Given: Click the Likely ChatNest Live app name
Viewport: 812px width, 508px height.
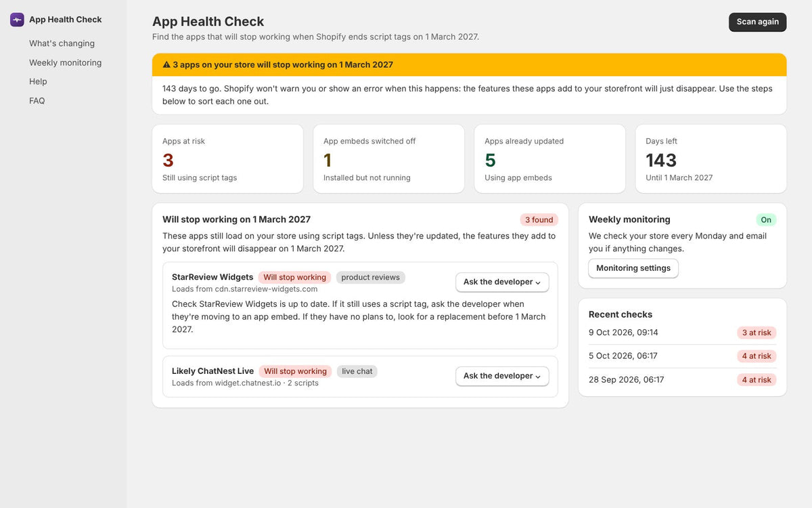Looking at the screenshot, I should pyautogui.click(x=212, y=371).
